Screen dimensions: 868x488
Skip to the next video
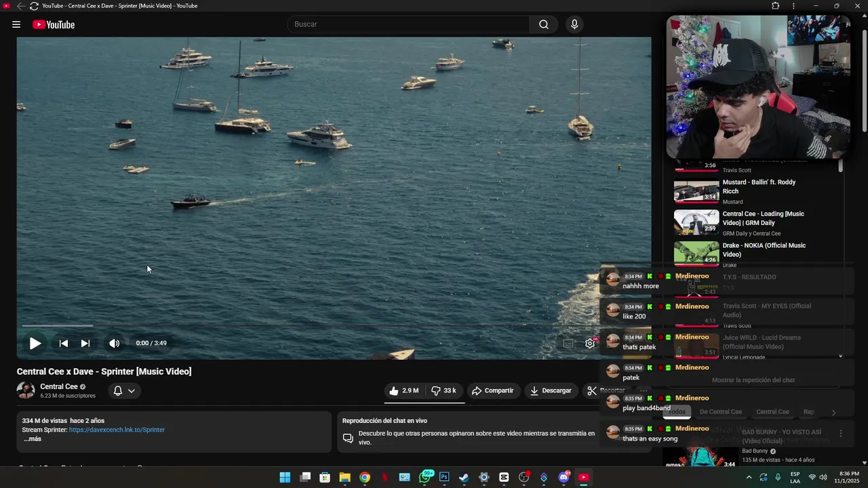coord(85,344)
